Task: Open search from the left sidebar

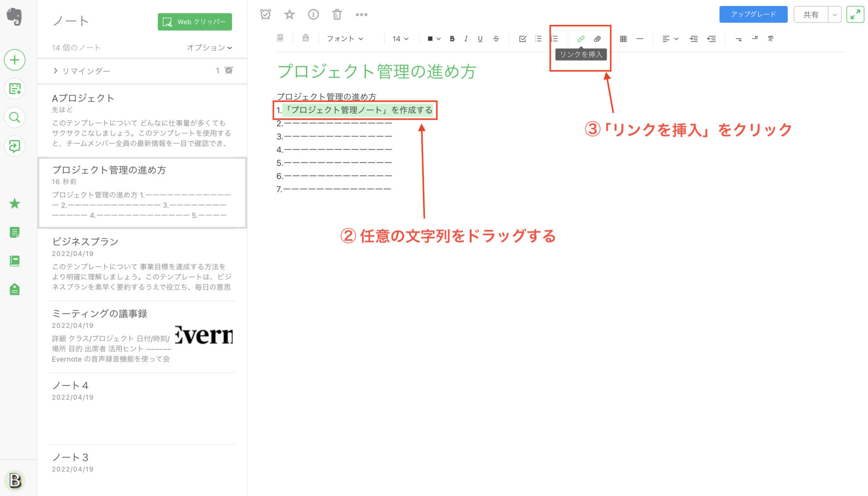Action: tap(14, 117)
